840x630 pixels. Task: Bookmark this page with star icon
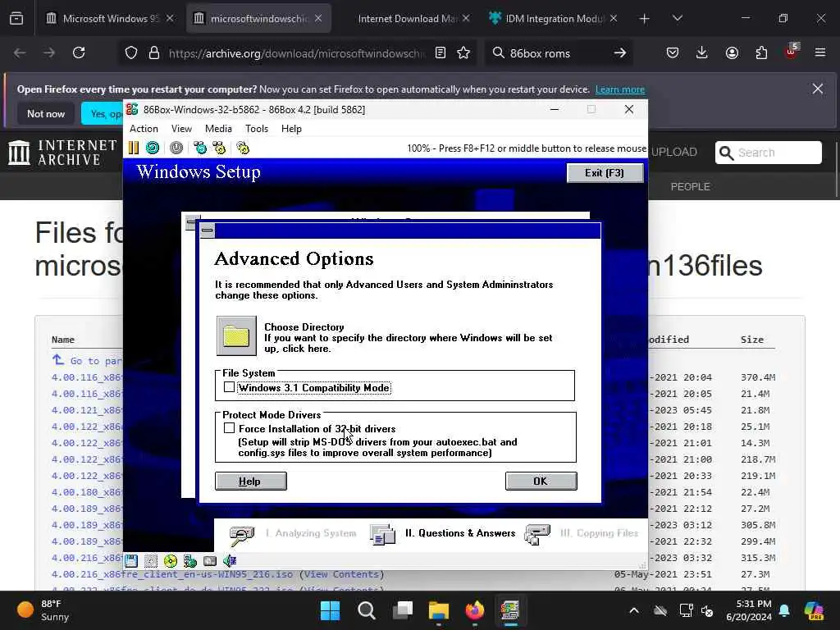463,52
